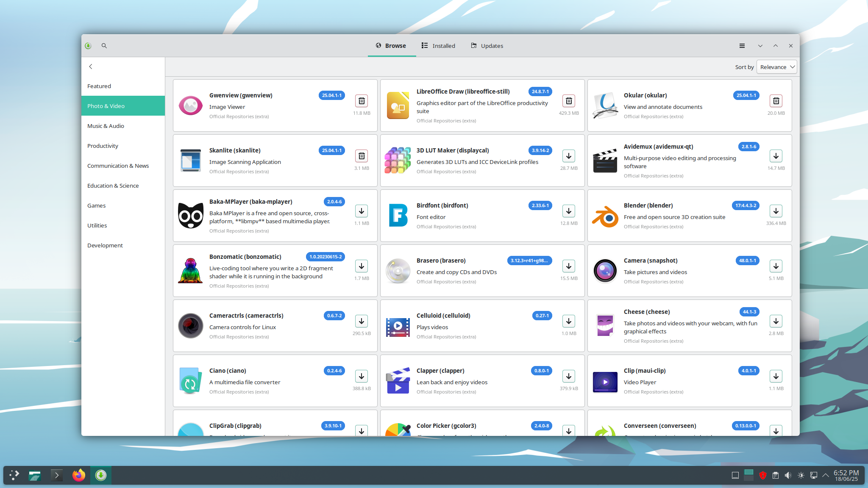Click the Birdfont F logo
868x488 pixels.
coord(398,216)
